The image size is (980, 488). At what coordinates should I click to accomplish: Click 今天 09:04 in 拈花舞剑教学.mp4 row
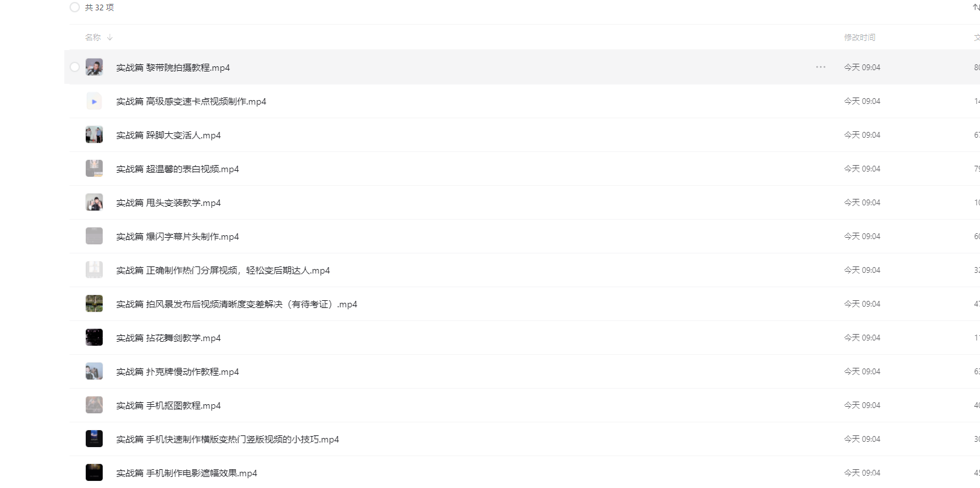[x=862, y=337]
